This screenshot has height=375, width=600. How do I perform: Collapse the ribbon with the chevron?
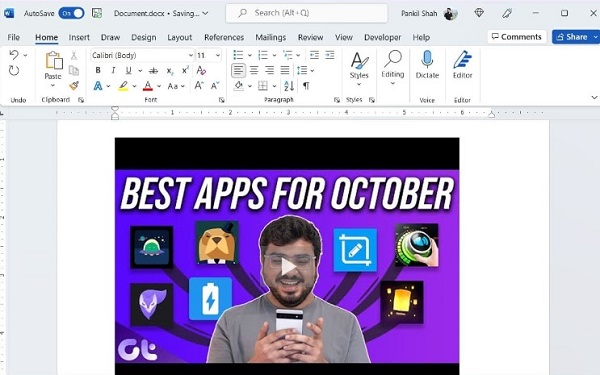click(594, 98)
